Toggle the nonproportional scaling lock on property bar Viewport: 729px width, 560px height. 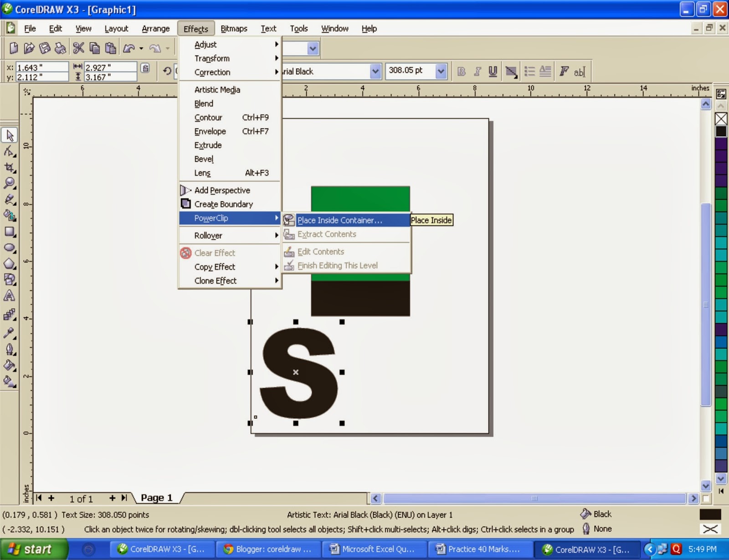coord(145,67)
